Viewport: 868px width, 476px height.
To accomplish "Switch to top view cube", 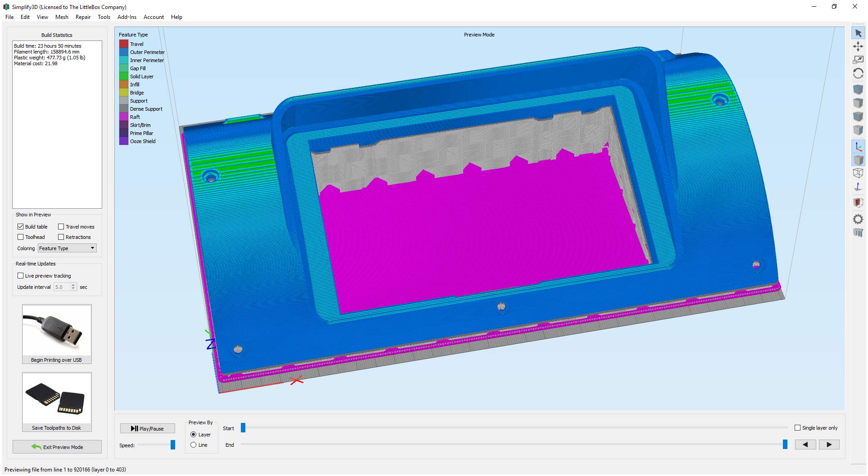I will (x=858, y=103).
